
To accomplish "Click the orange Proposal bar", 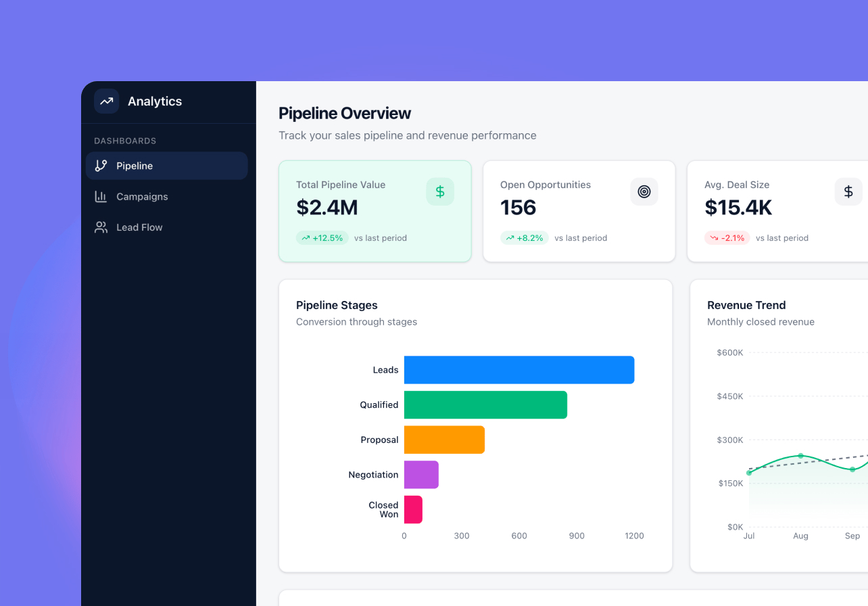I will coord(444,440).
